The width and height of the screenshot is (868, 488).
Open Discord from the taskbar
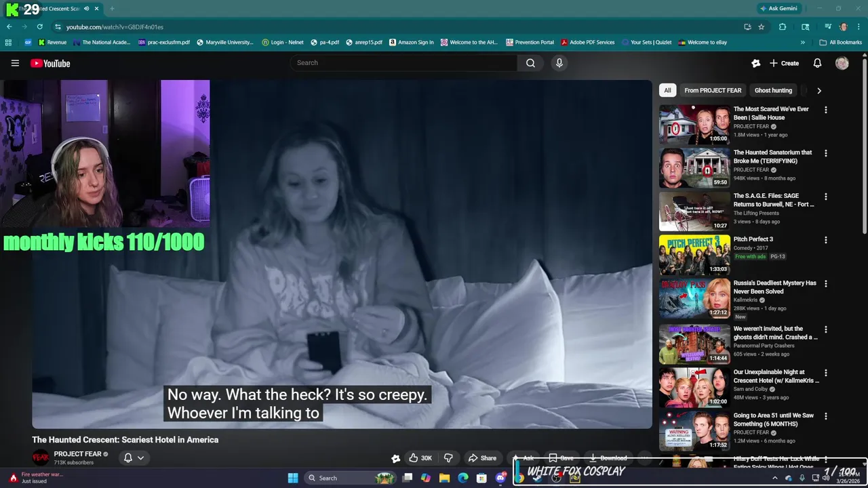501,478
